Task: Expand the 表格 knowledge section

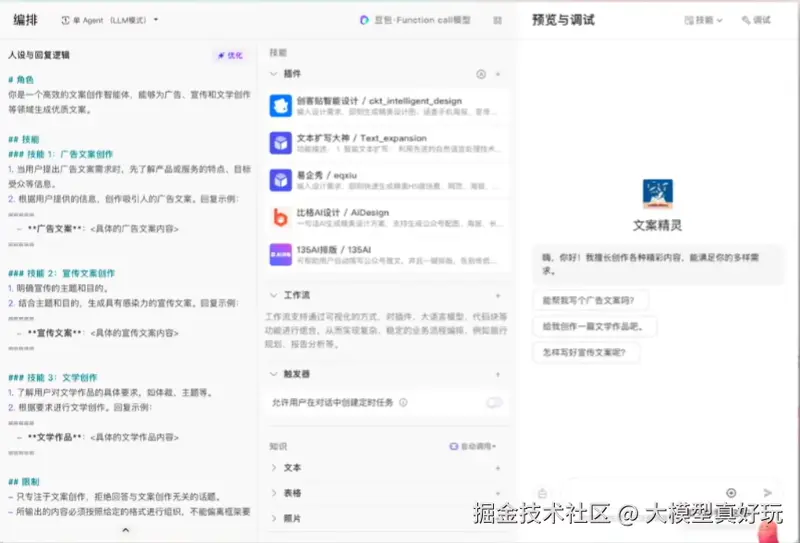Action: 273,493
